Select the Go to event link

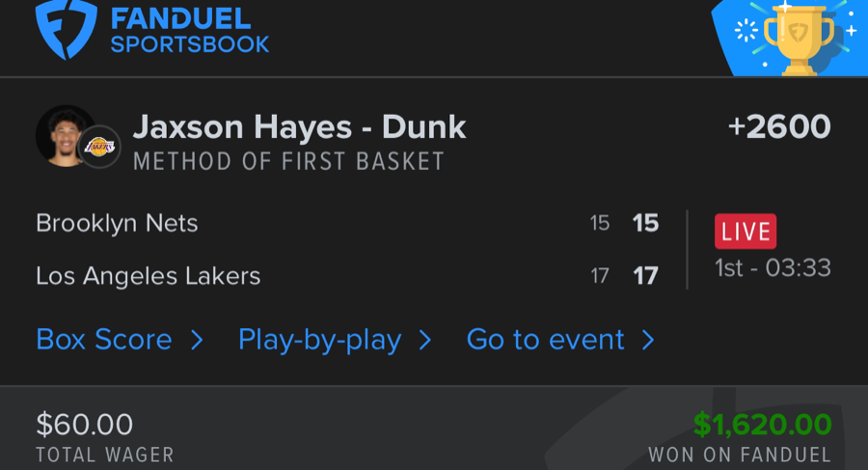coord(545,340)
